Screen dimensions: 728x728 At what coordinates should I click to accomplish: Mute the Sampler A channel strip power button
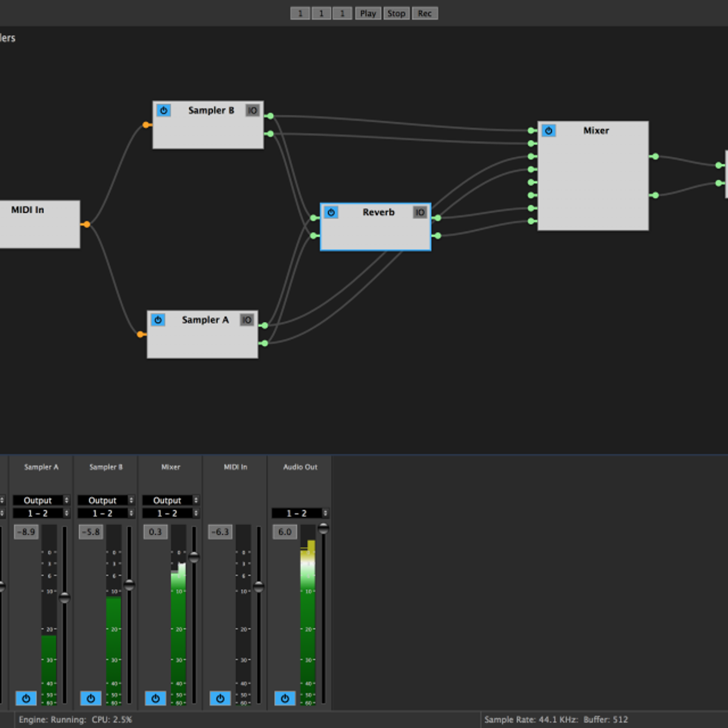[x=26, y=698]
